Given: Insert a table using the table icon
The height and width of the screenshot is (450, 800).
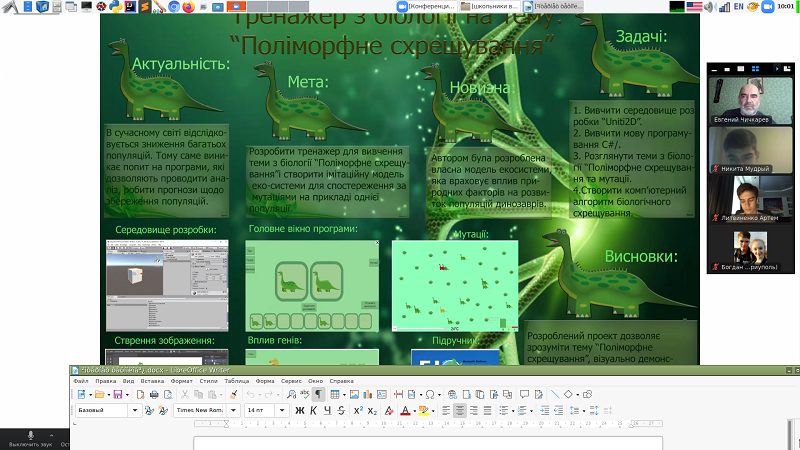Looking at the screenshot, I should pos(335,394).
